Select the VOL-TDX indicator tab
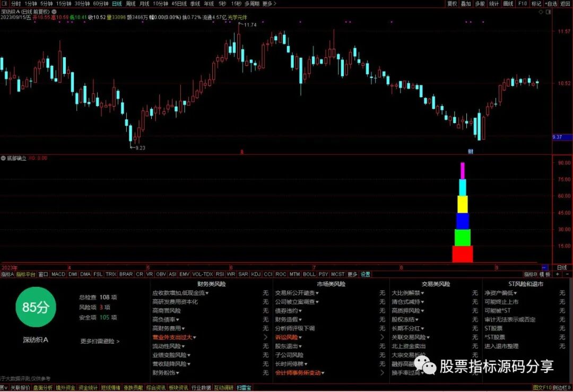 pyautogui.click(x=203, y=274)
